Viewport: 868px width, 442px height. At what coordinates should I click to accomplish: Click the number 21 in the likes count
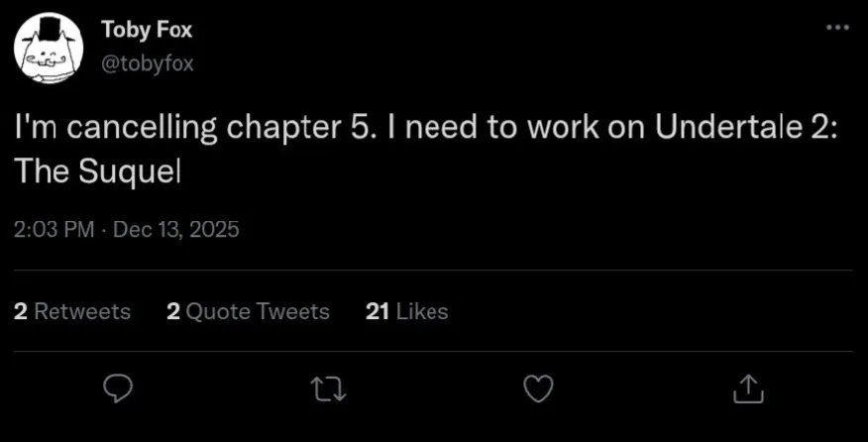pyautogui.click(x=377, y=311)
